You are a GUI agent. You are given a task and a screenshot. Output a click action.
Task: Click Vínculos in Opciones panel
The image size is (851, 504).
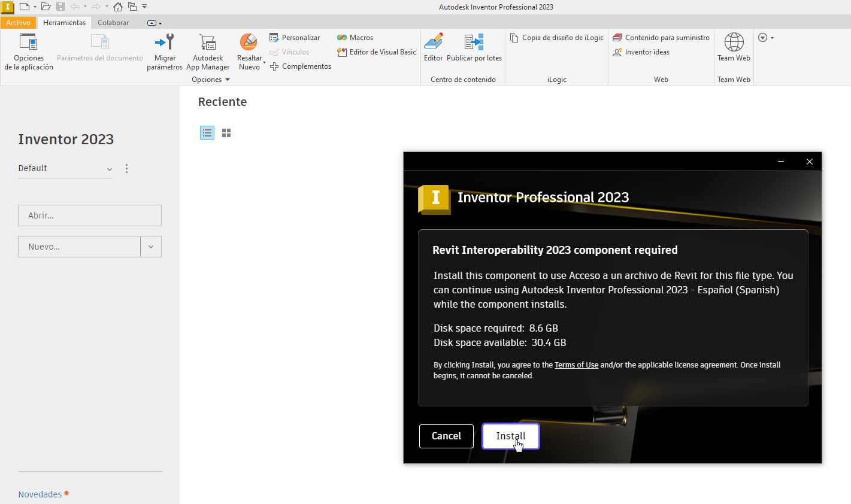(x=289, y=52)
